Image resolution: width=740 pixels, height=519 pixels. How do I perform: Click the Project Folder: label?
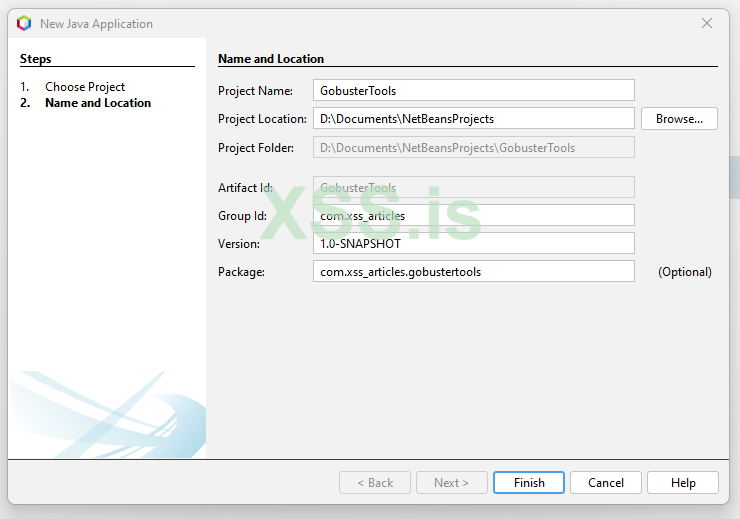[256, 148]
